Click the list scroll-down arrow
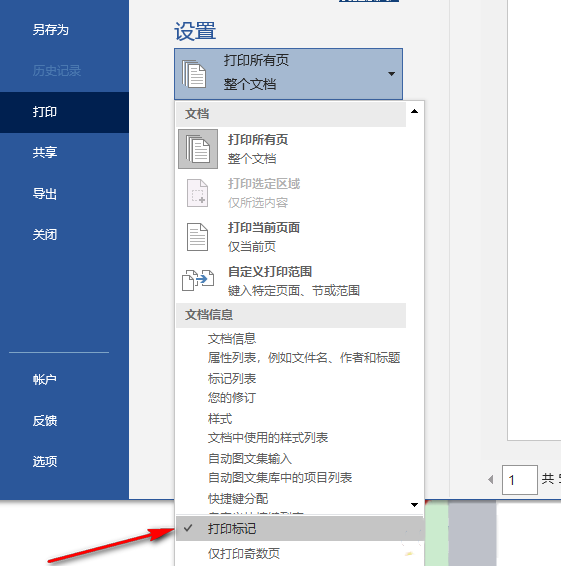This screenshot has width=561, height=566. point(414,505)
